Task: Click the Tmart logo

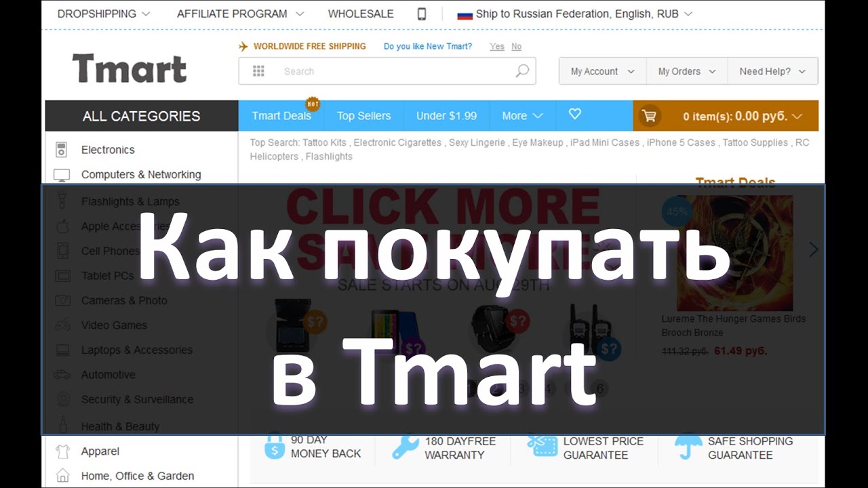Action: pos(130,68)
